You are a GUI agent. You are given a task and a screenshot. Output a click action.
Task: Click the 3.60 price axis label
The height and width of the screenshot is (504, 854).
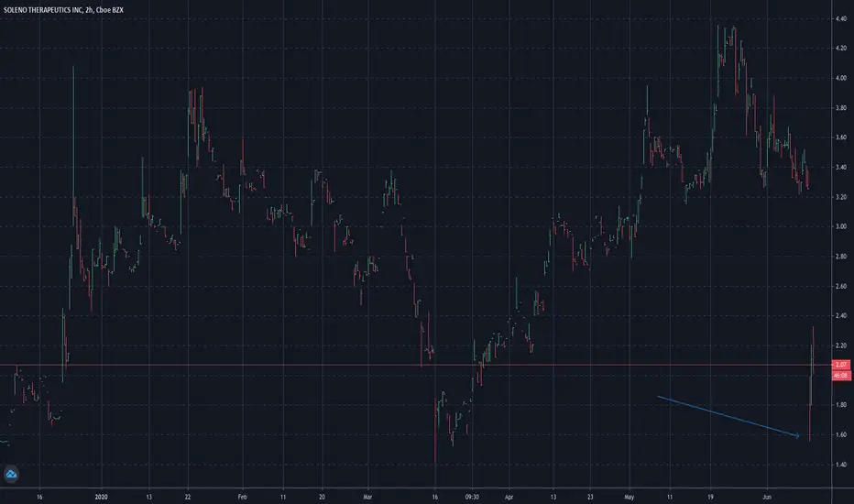pyautogui.click(x=841, y=137)
